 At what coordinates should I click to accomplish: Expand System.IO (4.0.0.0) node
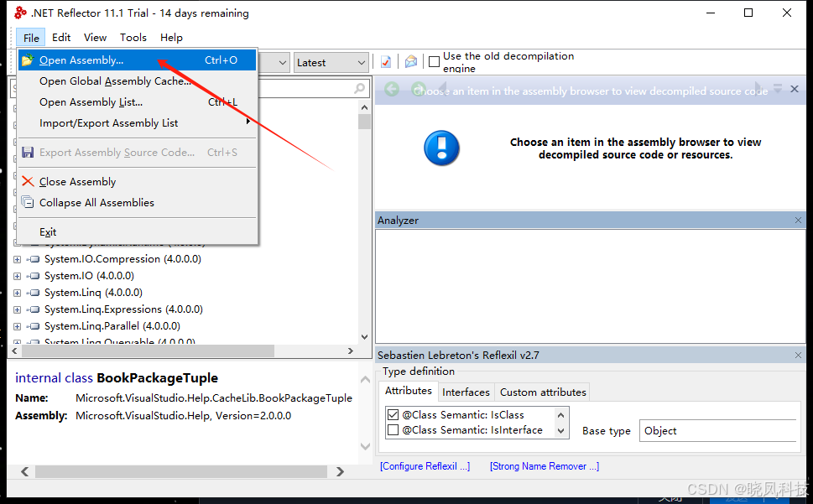[17, 276]
